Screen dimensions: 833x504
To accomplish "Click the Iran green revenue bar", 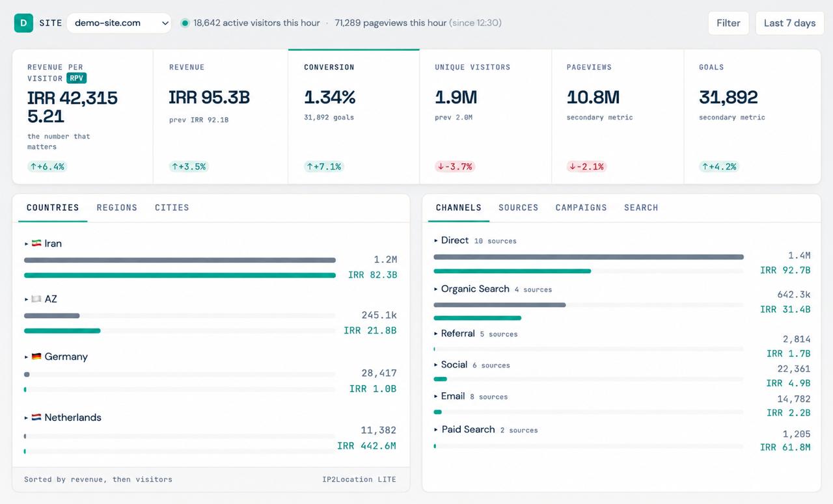I will coord(180,275).
